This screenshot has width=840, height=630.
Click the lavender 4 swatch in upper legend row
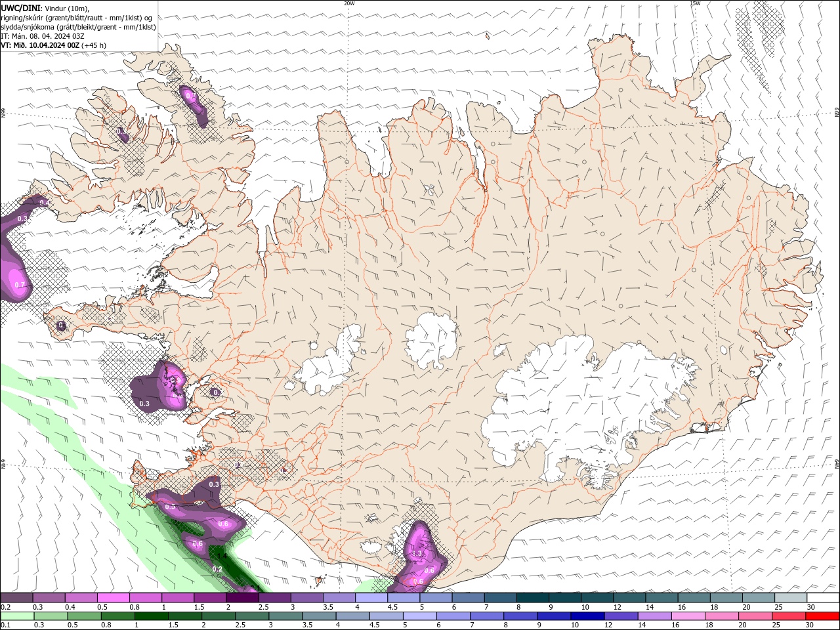[371, 598]
